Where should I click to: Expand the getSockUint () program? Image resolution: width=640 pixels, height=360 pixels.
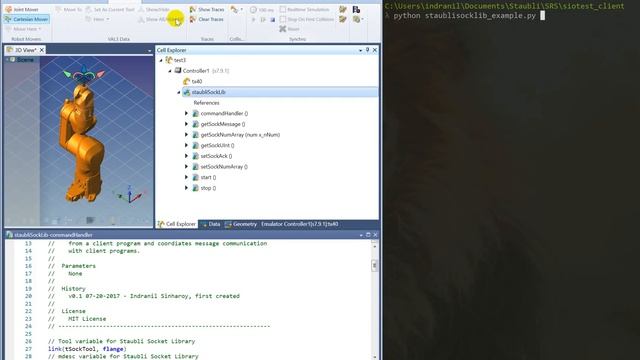tap(186, 145)
